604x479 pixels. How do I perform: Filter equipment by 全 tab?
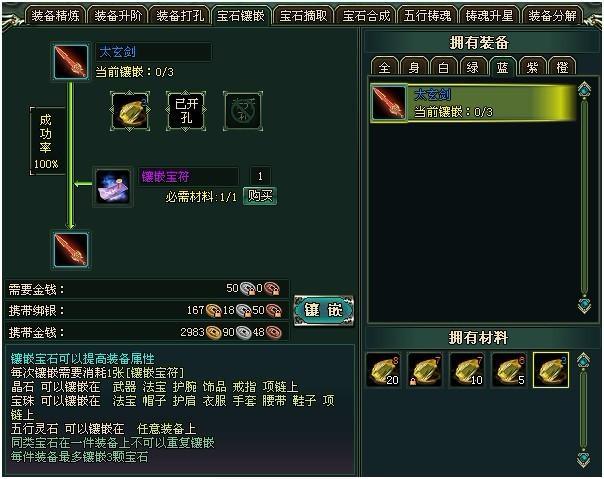(384, 67)
